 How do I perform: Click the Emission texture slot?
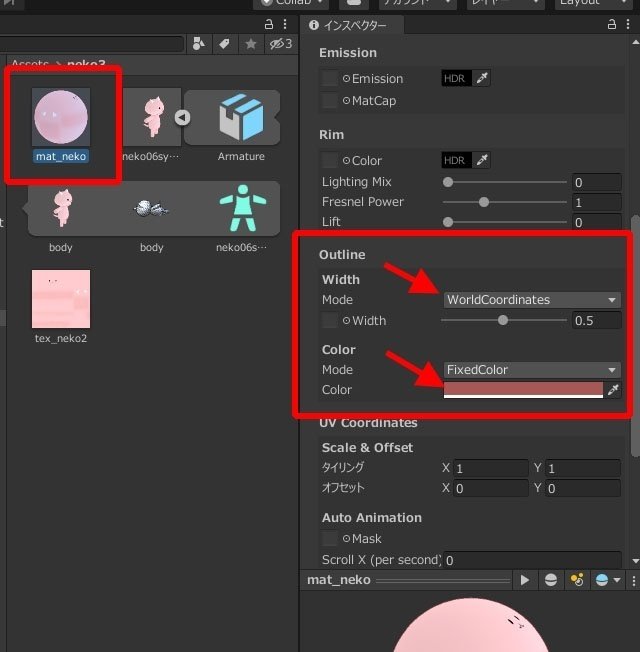pos(329,78)
